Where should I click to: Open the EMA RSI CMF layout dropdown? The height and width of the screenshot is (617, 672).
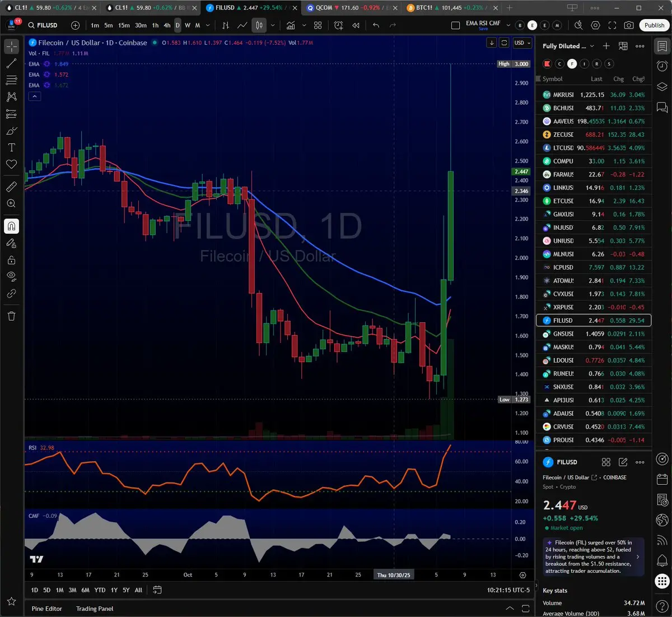[508, 25]
